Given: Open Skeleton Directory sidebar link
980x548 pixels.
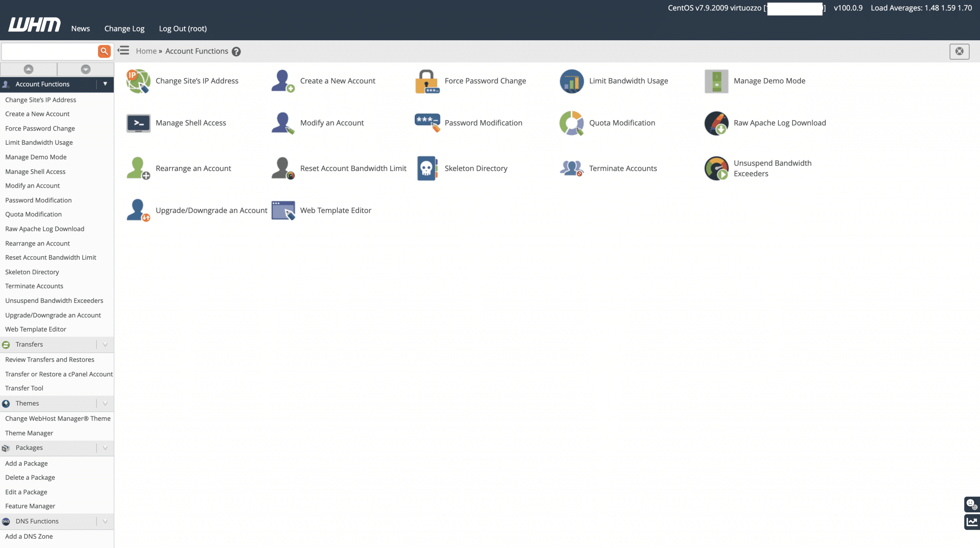Looking at the screenshot, I should [32, 272].
